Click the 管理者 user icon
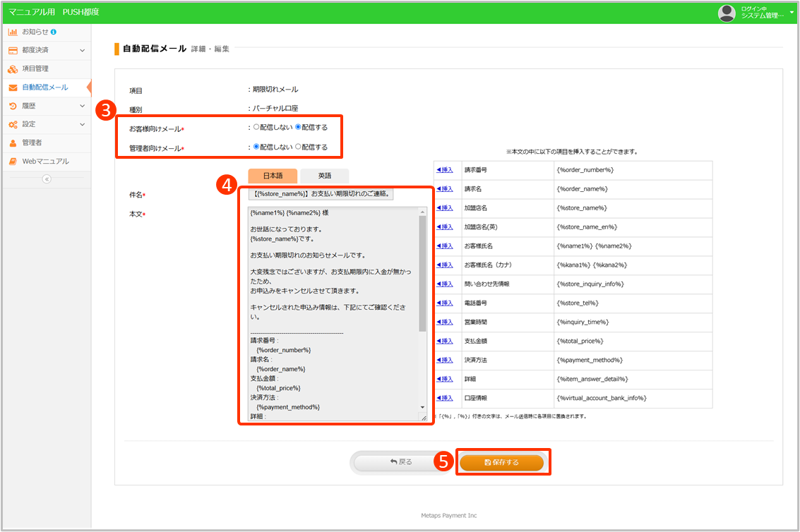 (x=13, y=143)
